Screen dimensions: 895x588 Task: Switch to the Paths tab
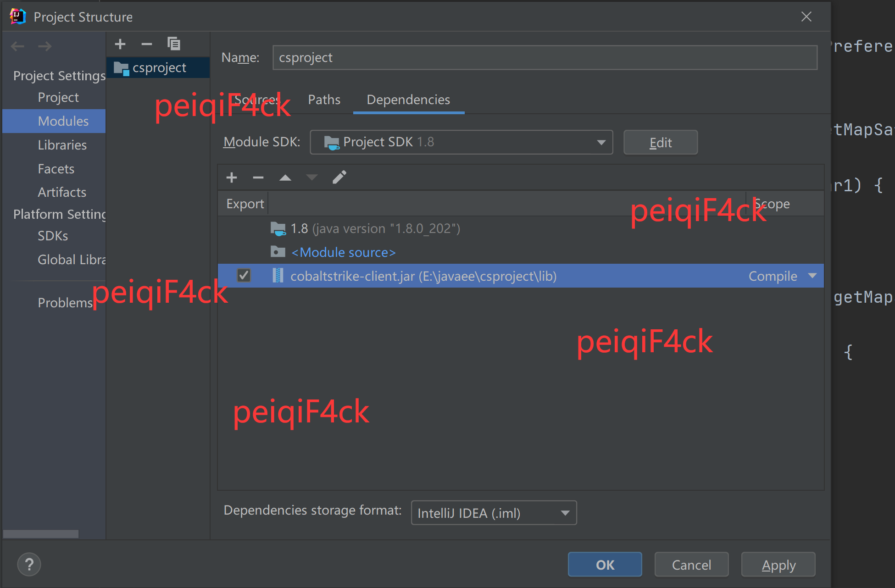[324, 100]
